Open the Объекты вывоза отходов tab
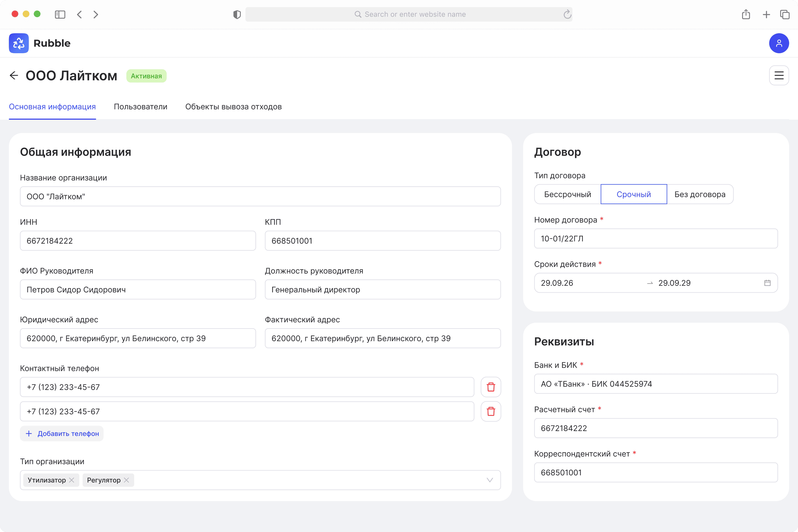Screen dimensions: 798x532 (234, 107)
